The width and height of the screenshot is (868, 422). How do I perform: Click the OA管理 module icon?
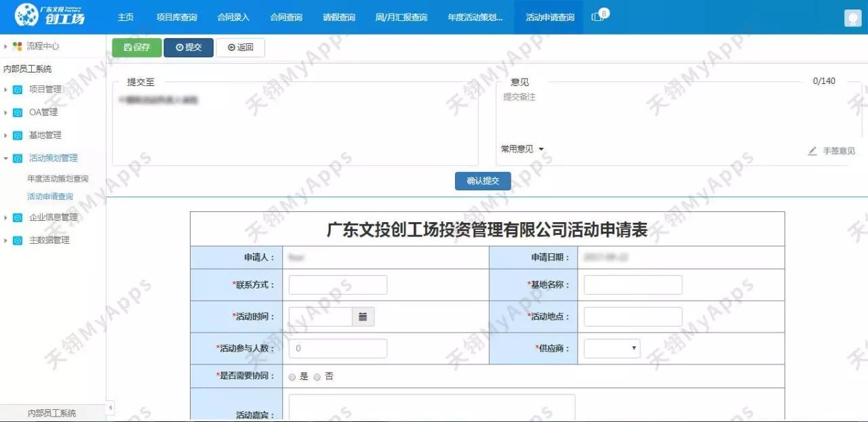[18, 112]
